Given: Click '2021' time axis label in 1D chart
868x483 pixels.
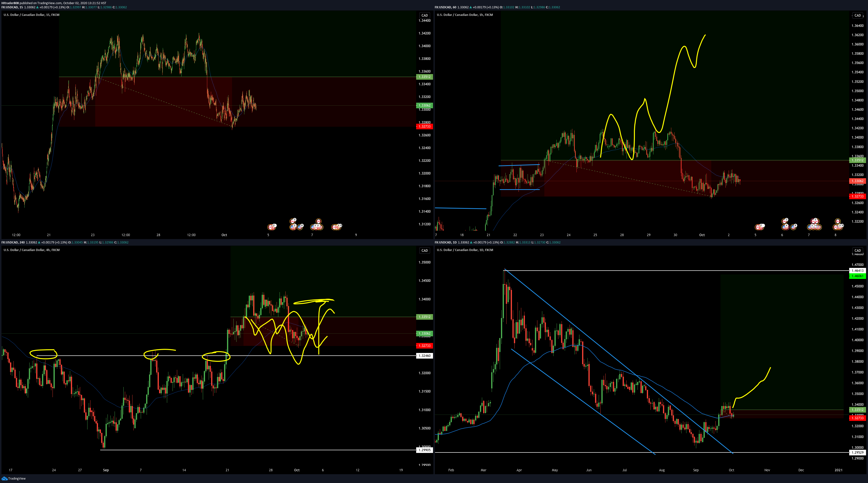Looking at the screenshot, I should (838, 470).
